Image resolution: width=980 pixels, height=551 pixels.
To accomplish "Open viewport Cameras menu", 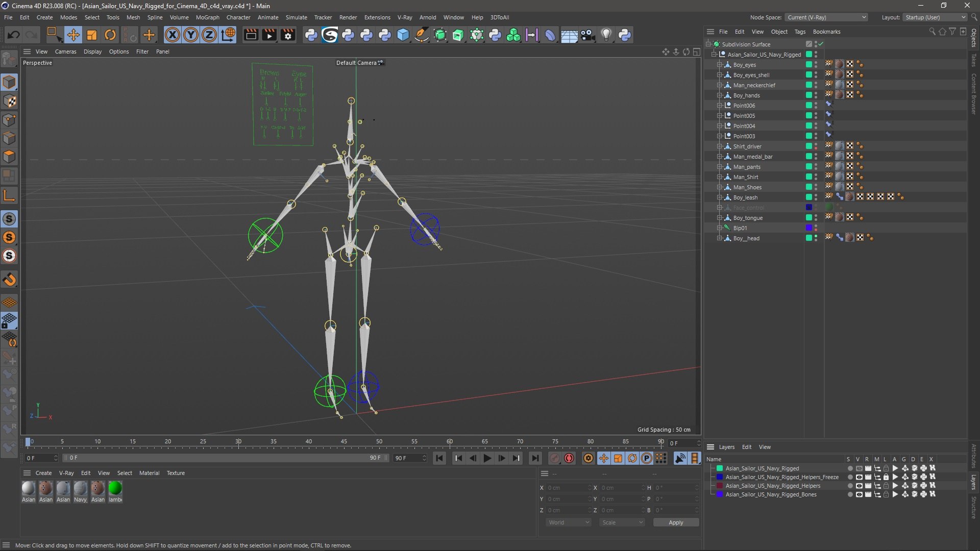I will pyautogui.click(x=65, y=52).
